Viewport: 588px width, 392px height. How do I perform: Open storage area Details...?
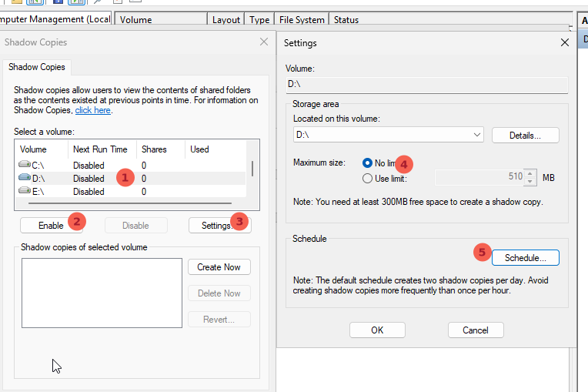525,135
